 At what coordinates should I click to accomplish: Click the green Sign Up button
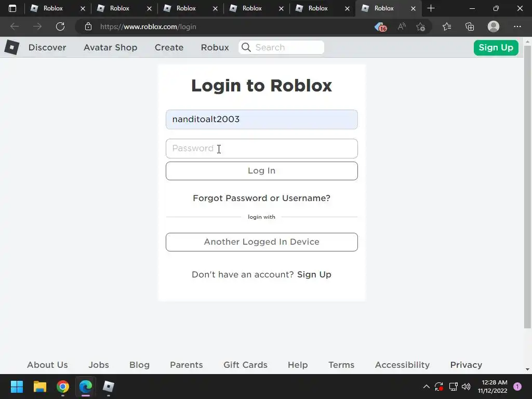496,47
